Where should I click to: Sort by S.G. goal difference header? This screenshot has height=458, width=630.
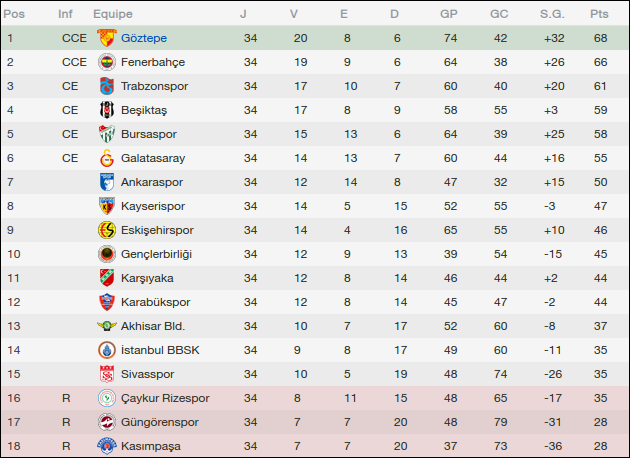(552, 14)
